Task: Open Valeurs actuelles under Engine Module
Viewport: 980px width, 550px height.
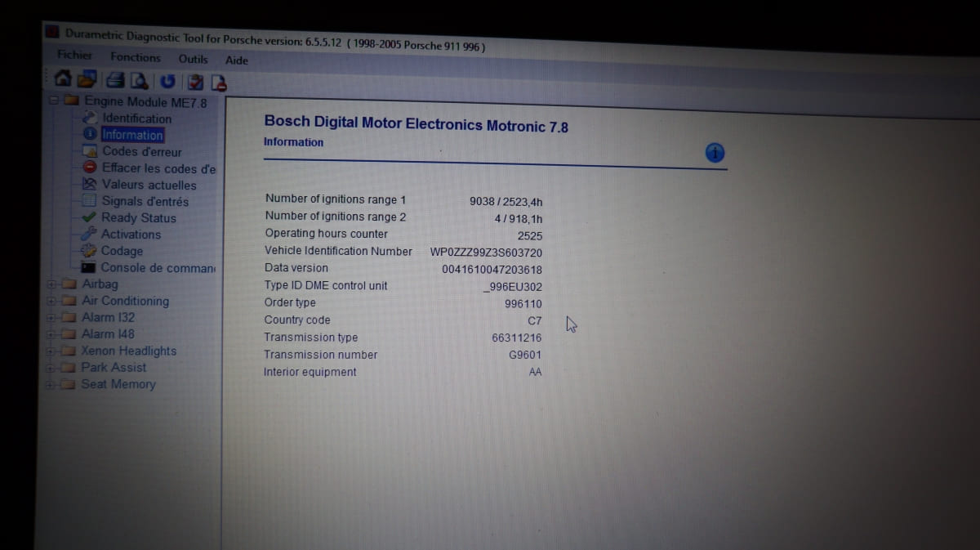Action: (x=149, y=185)
